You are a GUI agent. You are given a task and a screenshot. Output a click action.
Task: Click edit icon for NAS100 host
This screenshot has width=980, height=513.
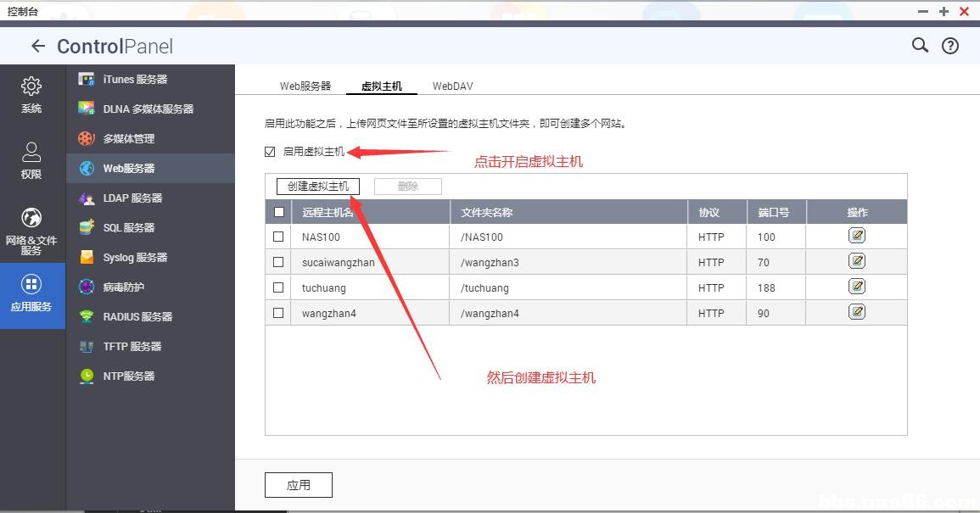click(857, 236)
